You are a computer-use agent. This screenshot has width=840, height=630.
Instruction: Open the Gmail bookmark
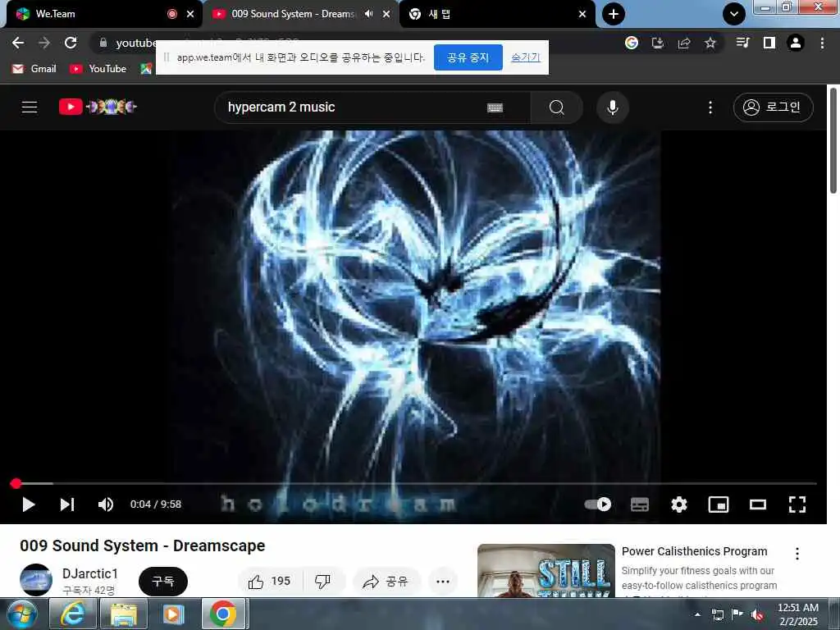(x=34, y=69)
